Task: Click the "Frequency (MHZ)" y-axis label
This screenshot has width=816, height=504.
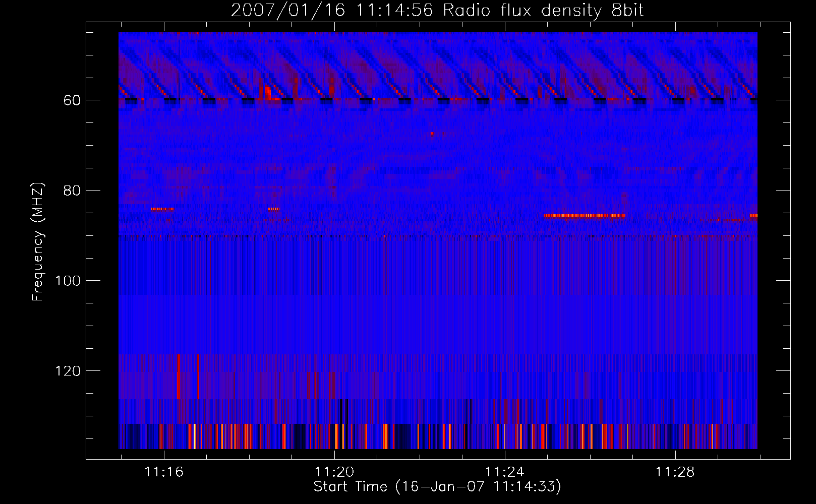Action: (38, 242)
